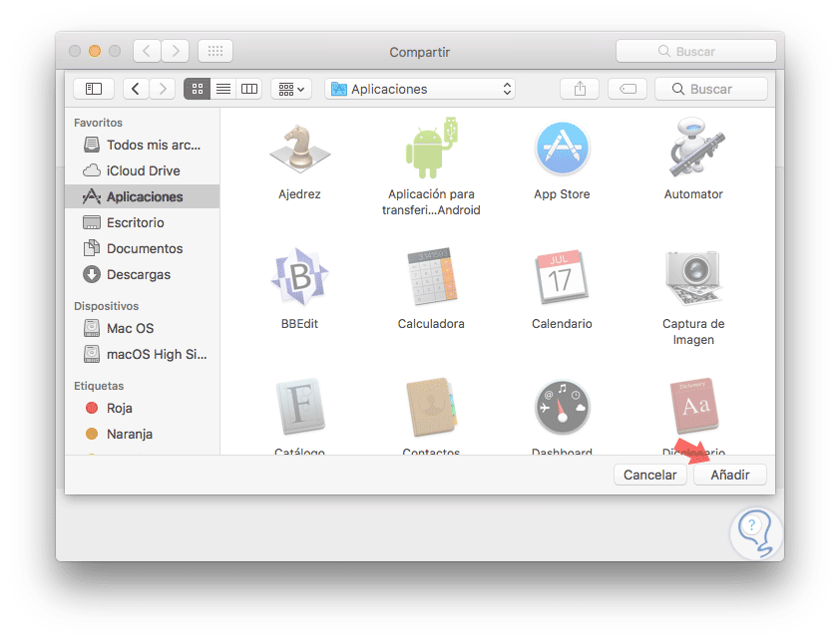Select the Ajedrez chess app icon
840x641 pixels.
[x=299, y=149]
